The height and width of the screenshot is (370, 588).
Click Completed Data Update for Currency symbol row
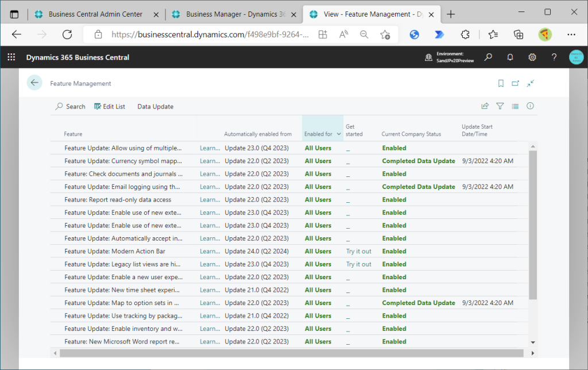click(419, 161)
